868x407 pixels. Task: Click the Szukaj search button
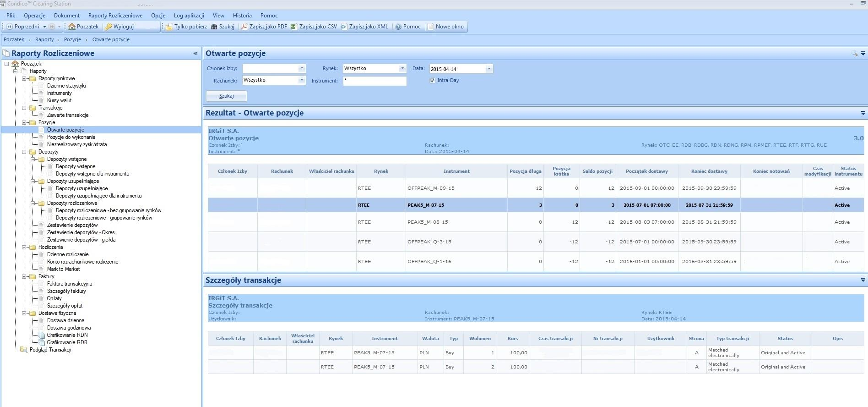coord(227,96)
